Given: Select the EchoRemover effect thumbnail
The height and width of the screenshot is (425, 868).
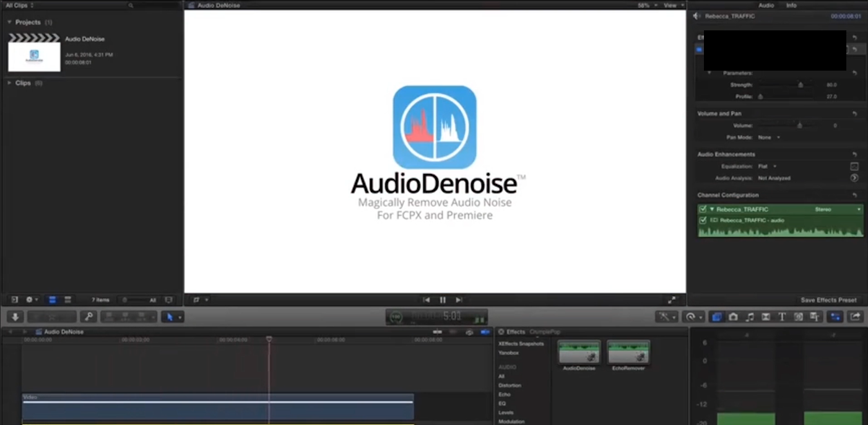Looking at the screenshot, I should click(628, 352).
